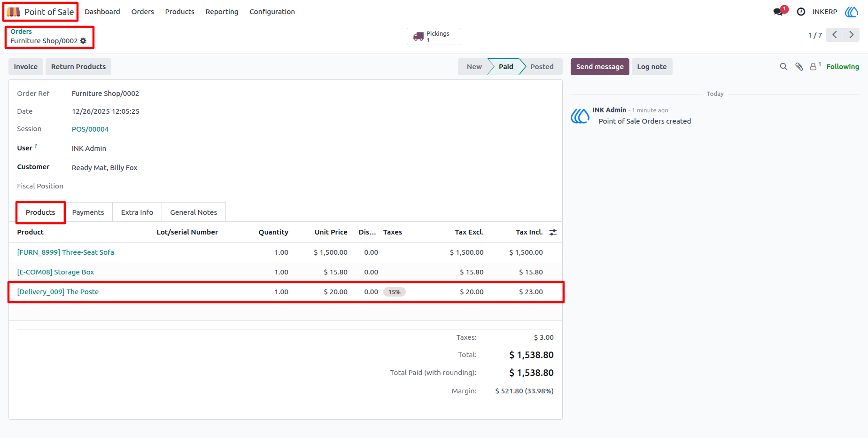
Task: Attach files with the paperclip icon
Action: click(799, 67)
